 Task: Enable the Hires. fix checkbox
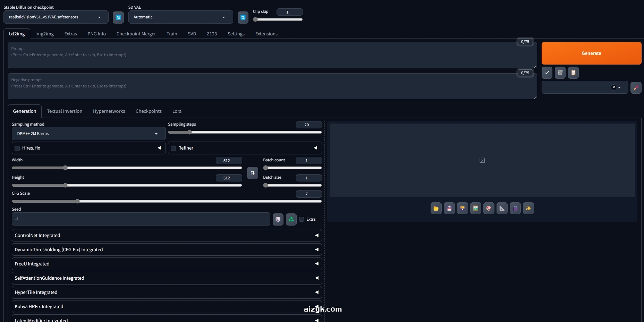tap(17, 148)
